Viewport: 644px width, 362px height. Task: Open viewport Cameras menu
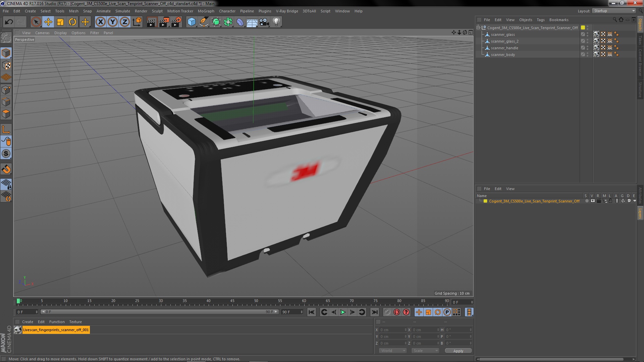pyautogui.click(x=42, y=33)
